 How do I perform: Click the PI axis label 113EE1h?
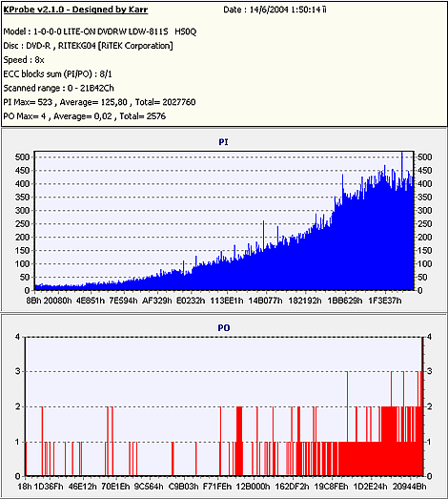coord(227,301)
